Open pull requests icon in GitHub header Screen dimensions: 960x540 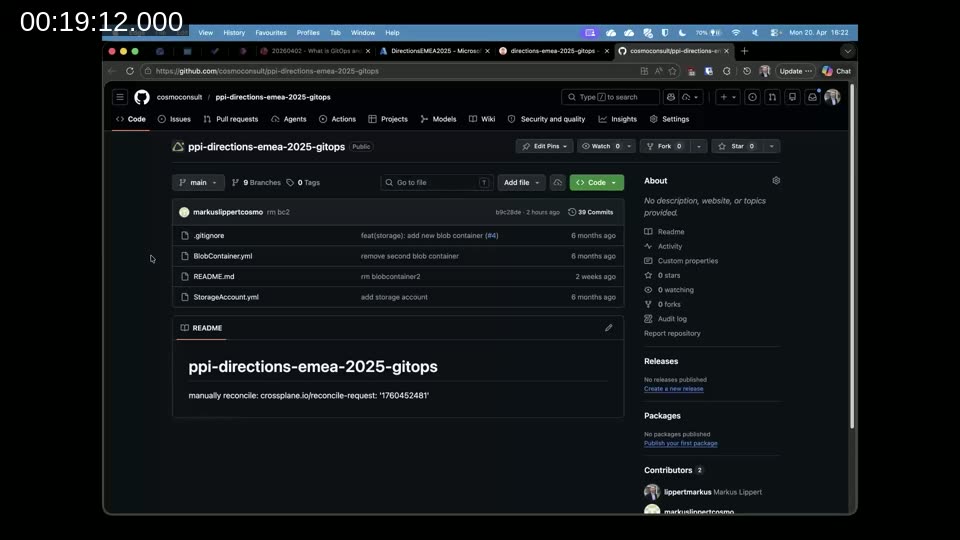(x=772, y=97)
